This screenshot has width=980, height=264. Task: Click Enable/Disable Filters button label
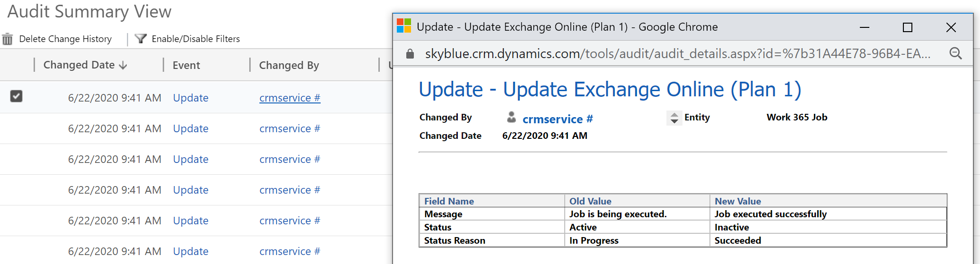pos(196,39)
